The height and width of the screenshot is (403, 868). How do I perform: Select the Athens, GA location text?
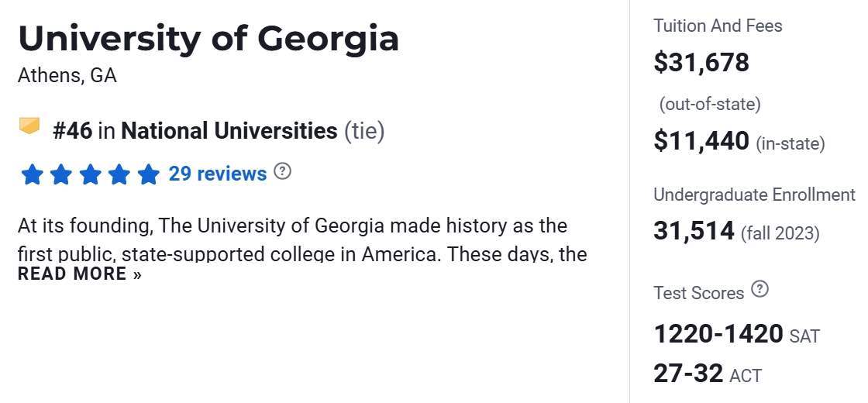click(67, 76)
